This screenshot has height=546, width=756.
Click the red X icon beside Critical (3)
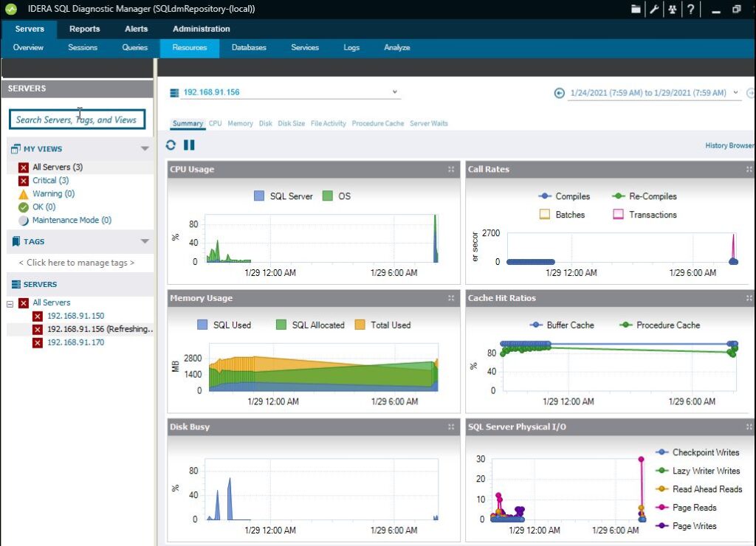point(24,181)
